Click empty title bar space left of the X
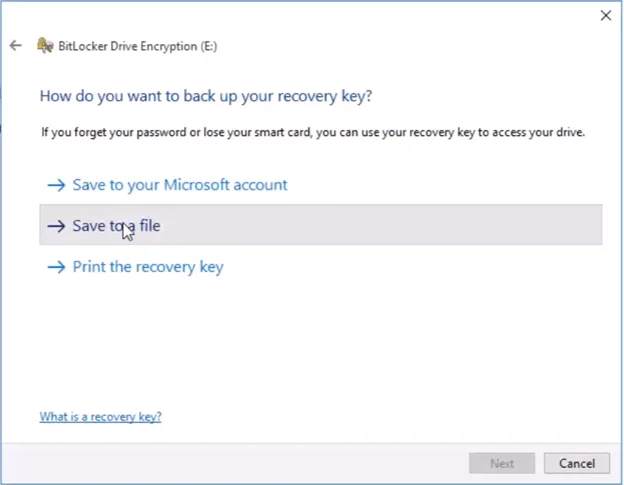The width and height of the screenshot is (624, 485). pyautogui.click(x=400, y=16)
